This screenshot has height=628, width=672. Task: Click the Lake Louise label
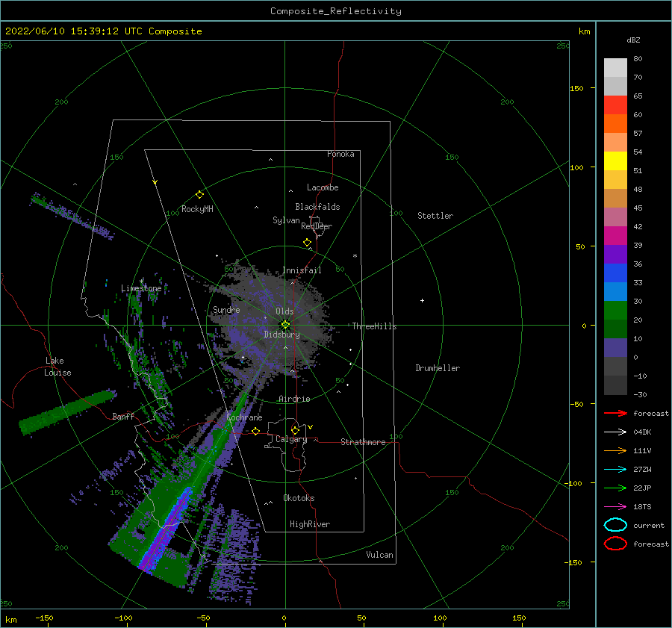[x=57, y=367]
